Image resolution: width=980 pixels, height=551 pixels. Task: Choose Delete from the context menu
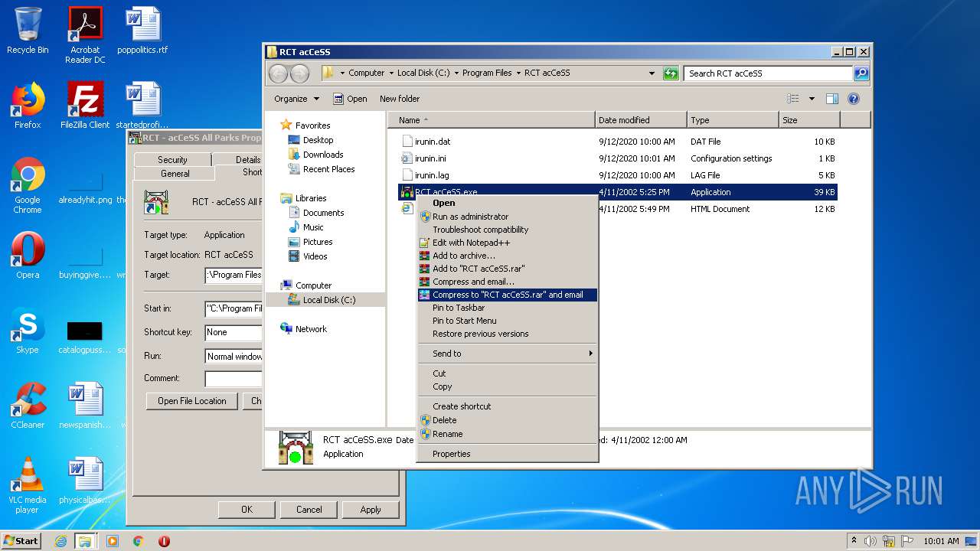coord(507,420)
